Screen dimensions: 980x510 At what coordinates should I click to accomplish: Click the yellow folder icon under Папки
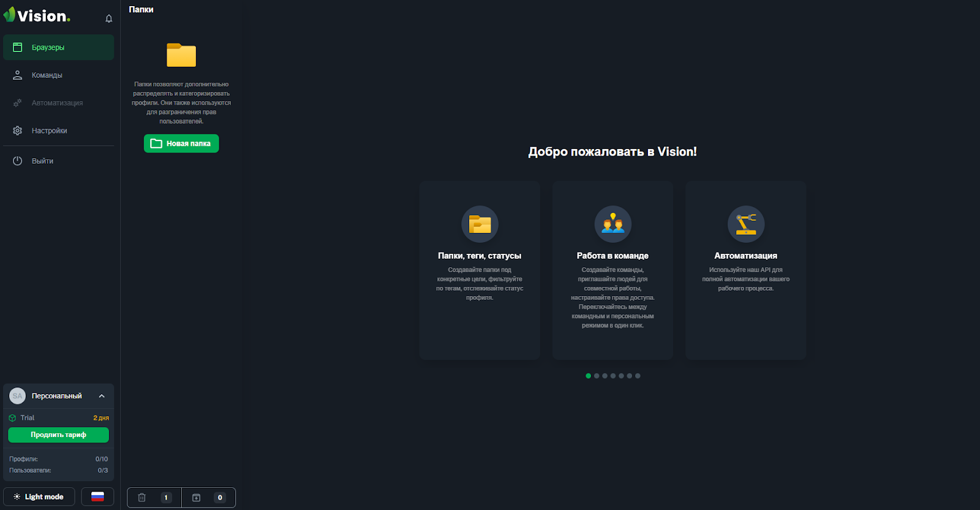coord(181,55)
